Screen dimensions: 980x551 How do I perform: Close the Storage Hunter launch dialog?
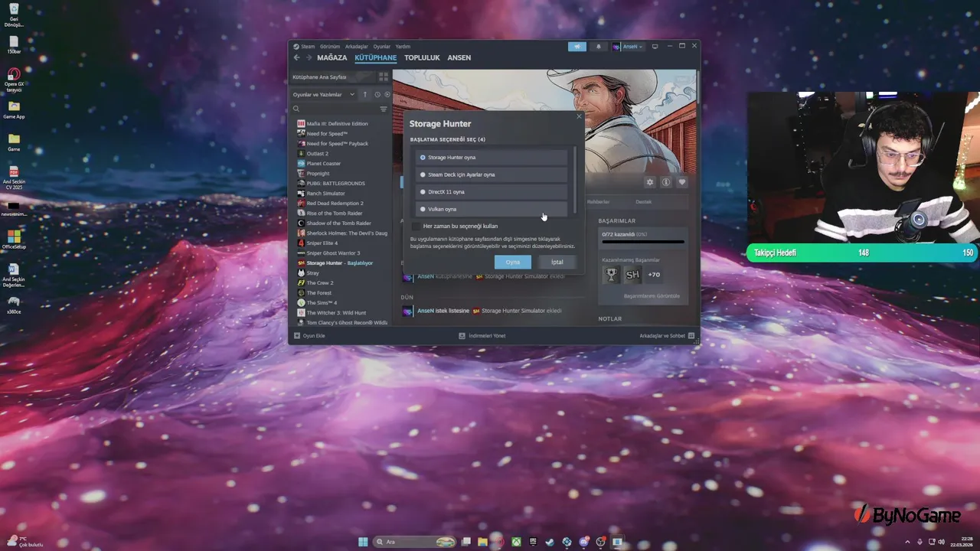579,116
